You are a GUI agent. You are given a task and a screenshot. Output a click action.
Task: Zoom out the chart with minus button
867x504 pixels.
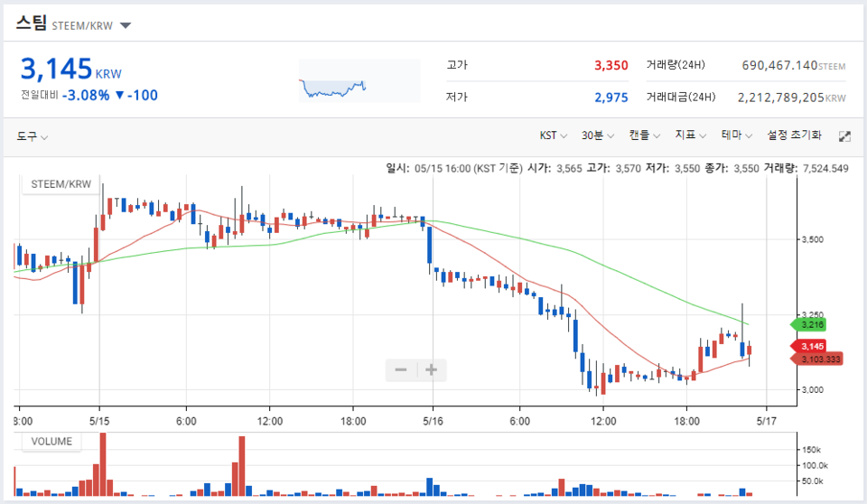click(401, 369)
